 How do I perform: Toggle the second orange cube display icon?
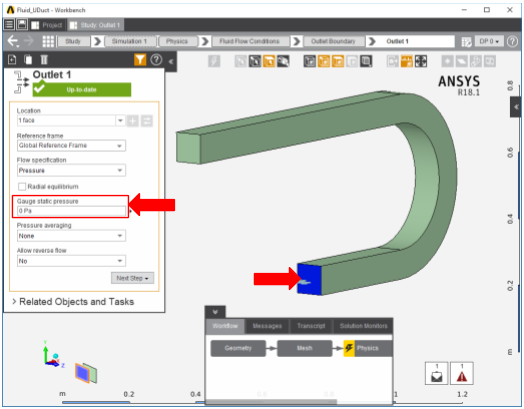338,61
